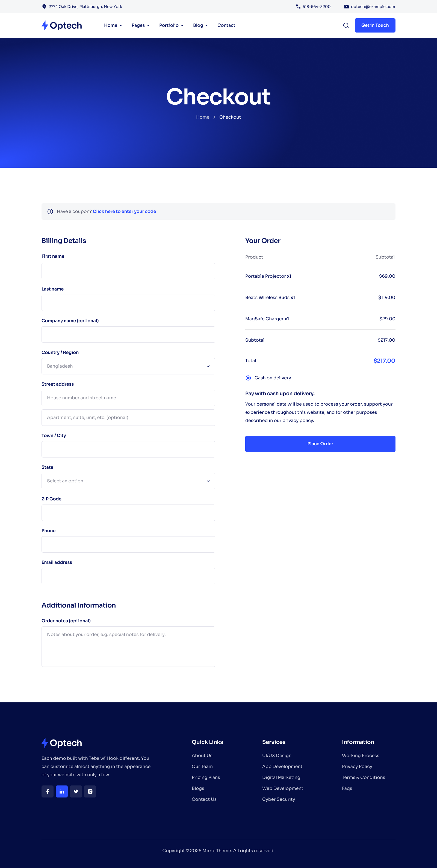Click here to enter your coupon code
The width and height of the screenshot is (437, 868).
pyautogui.click(x=124, y=211)
